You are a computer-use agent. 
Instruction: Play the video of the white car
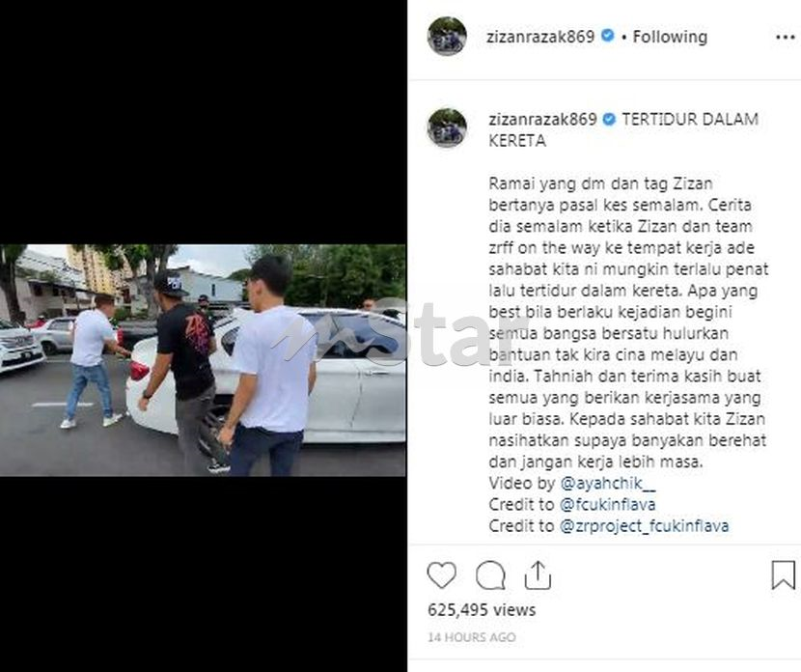pos(203,360)
